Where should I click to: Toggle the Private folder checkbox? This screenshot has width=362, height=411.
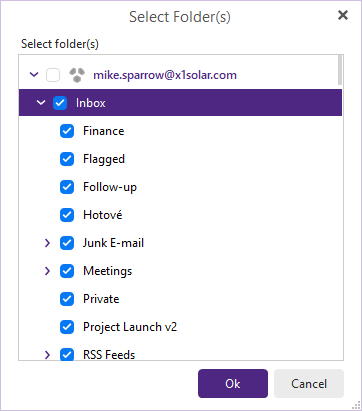tap(67, 299)
